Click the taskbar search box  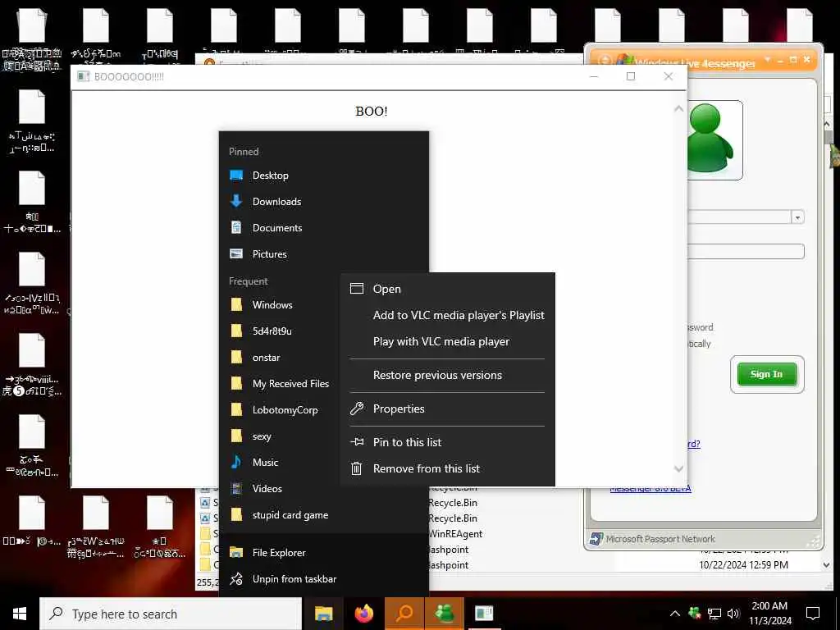click(171, 614)
